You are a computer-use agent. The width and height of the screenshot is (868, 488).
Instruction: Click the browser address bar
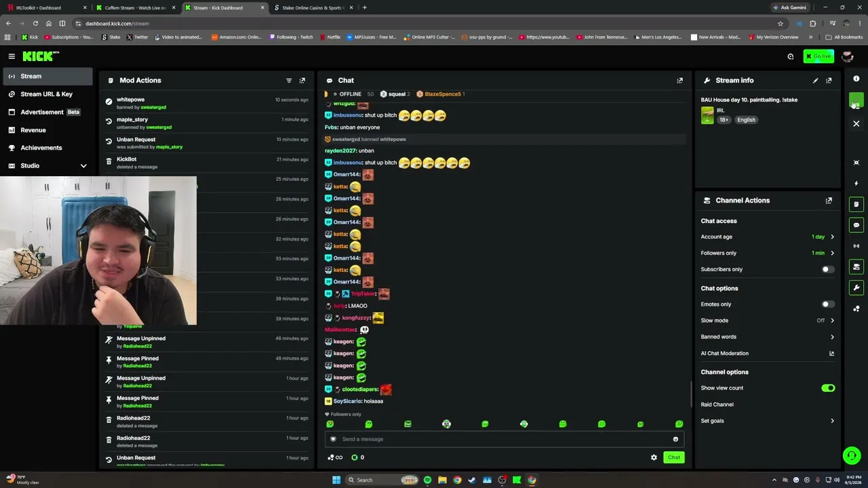(x=427, y=23)
